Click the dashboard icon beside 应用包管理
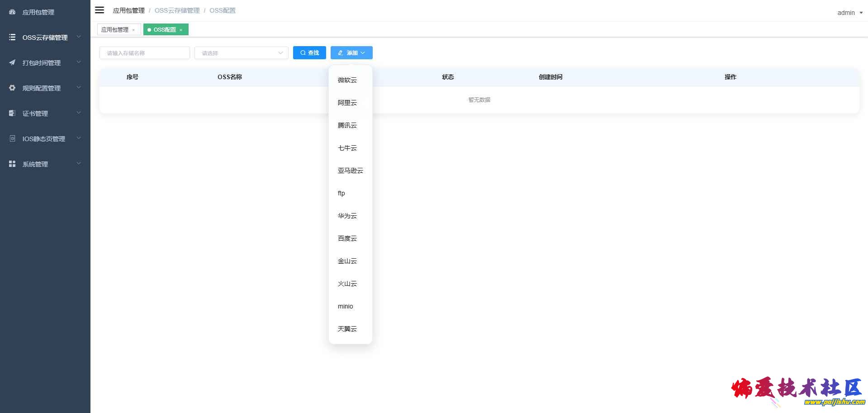868x413 pixels. pos(12,12)
